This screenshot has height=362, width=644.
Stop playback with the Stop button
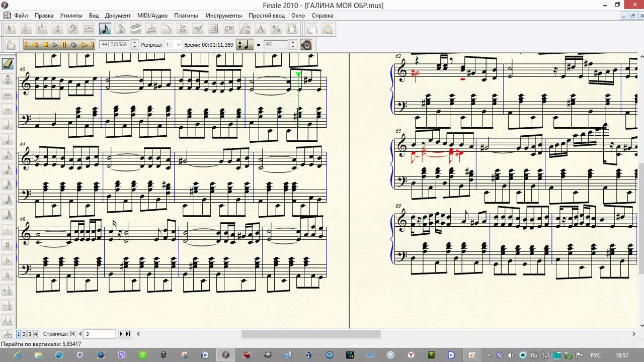46,45
